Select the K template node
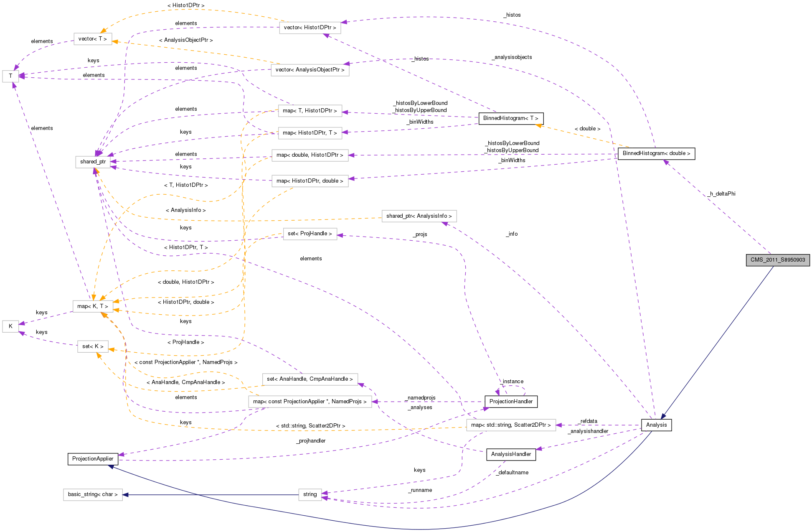This screenshot has height=532, width=812. 10,326
